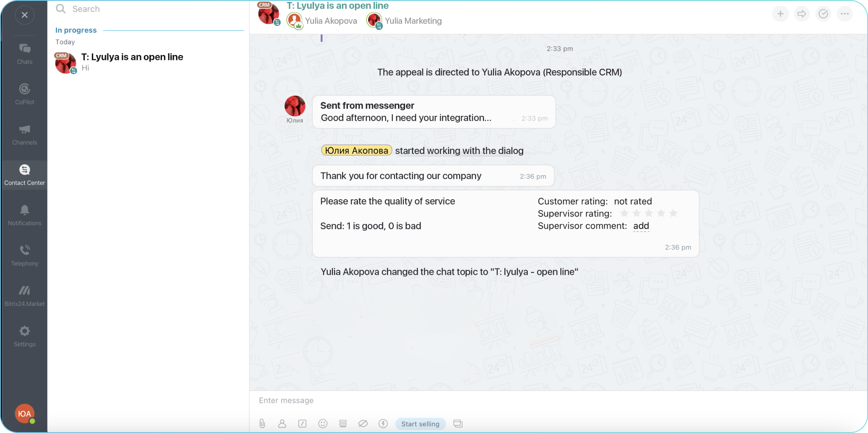Click the lightning bolt quick actions icon
The height and width of the screenshot is (433, 868).
383,424
